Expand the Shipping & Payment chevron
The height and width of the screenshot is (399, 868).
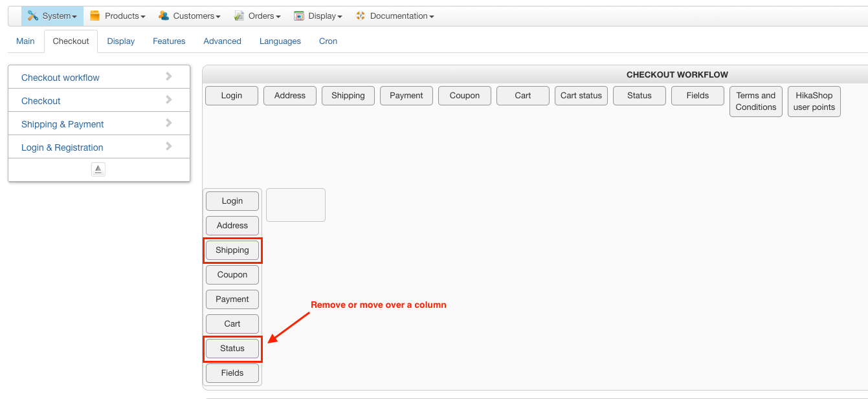click(168, 123)
